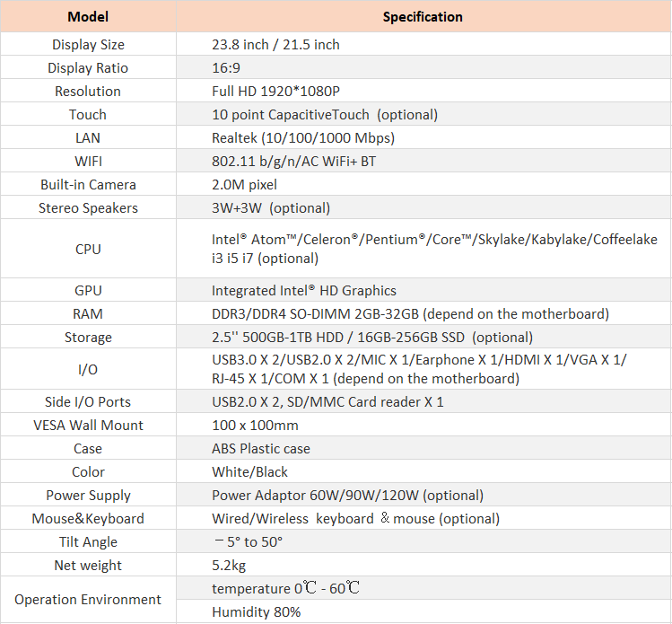
Task: Select the Stereo Speakers 3W+3W value
Action: pyautogui.click(x=271, y=208)
